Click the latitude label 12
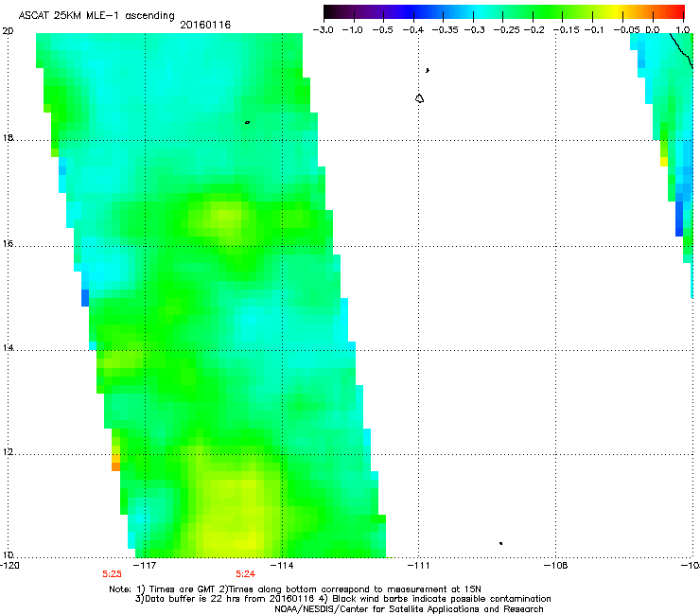Screen dimensions: 700x615 pos(8,452)
